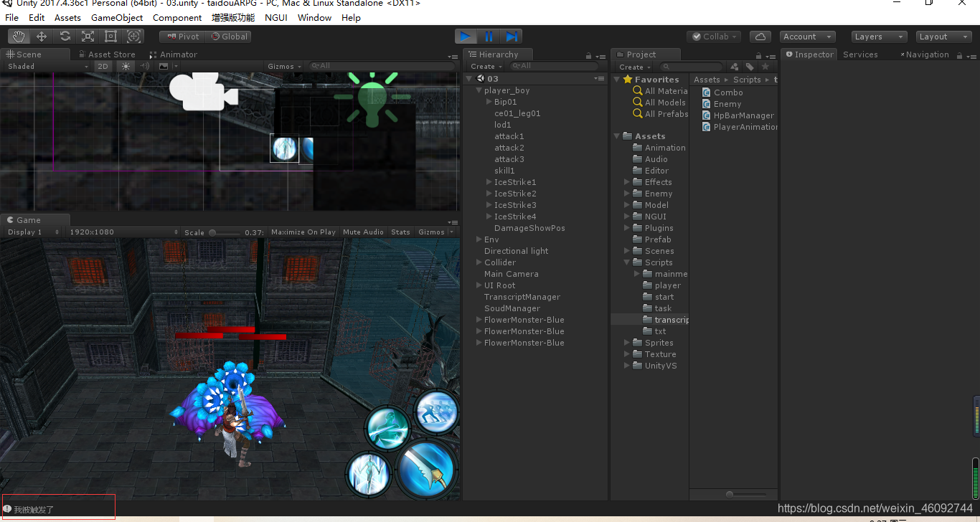Click the ice figure skill button
The width and height of the screenshot is (980, 522).
click(x=369, y=473)
